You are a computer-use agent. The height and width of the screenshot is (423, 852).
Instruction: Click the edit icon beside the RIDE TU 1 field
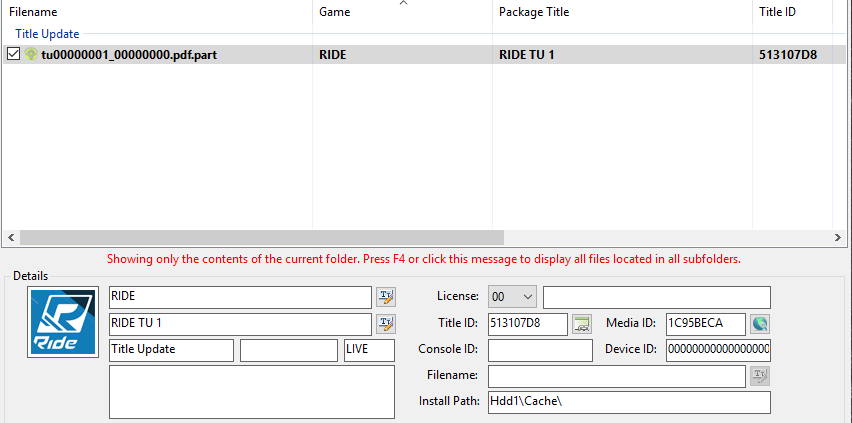pyautogui.click(x=385, y=323)
